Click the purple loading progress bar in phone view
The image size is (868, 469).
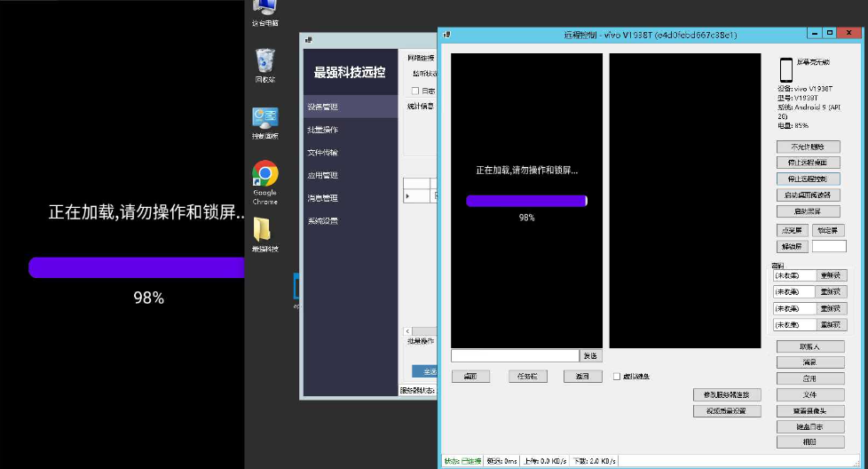(526, 201)
